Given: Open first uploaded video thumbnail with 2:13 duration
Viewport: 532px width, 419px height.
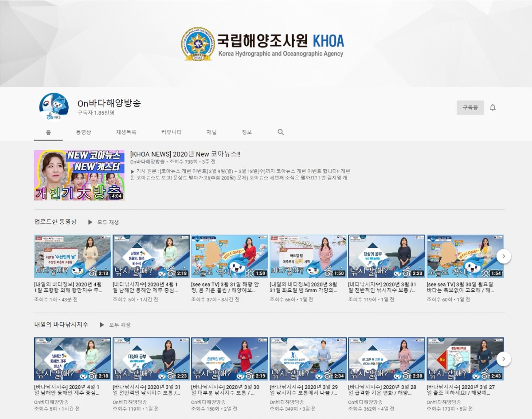Looking at the screenshot, I should pos(73,256).
